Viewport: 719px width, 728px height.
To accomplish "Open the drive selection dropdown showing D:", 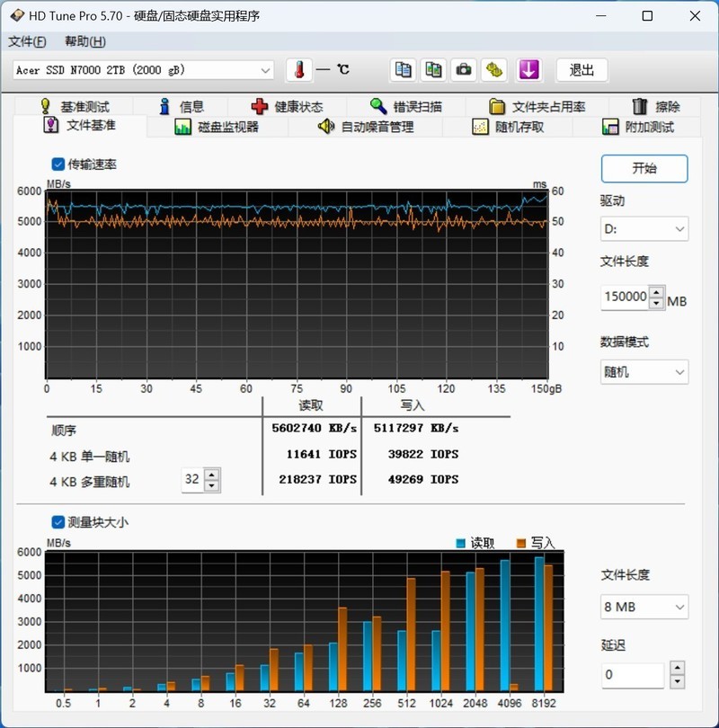I will (644, 229).
